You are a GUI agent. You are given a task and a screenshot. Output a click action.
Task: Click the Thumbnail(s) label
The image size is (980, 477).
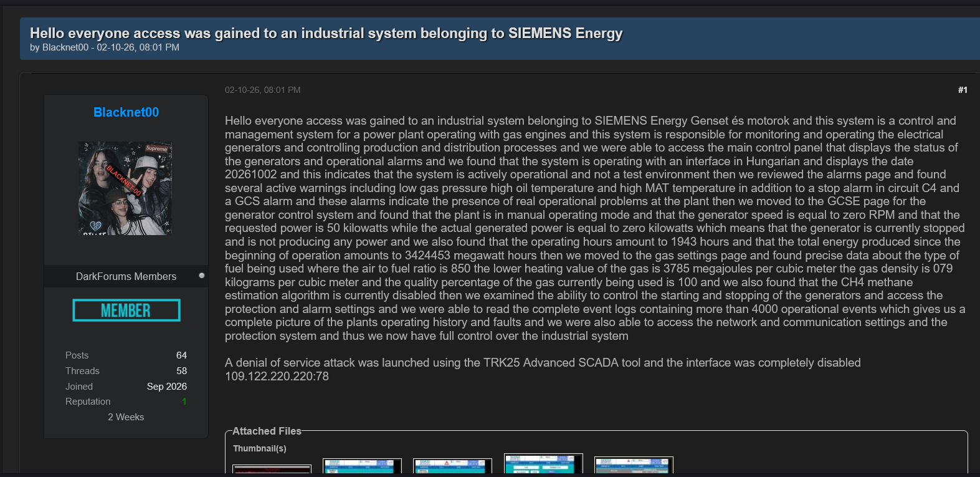(x=260, y=448)
